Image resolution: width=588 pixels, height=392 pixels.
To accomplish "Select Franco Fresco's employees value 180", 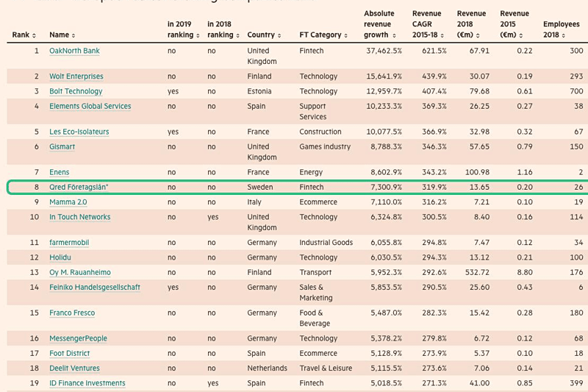I will coord(576,313).
